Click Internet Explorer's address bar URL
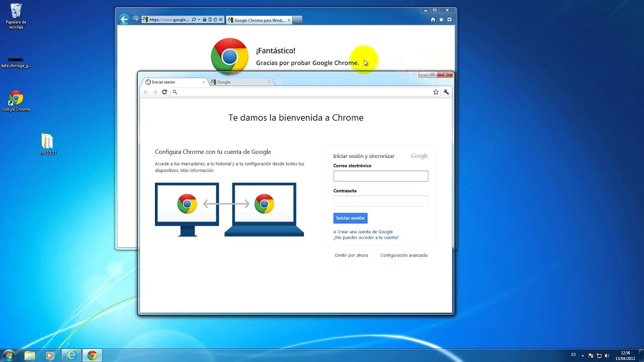644x362 pixels. coord(169,20)
